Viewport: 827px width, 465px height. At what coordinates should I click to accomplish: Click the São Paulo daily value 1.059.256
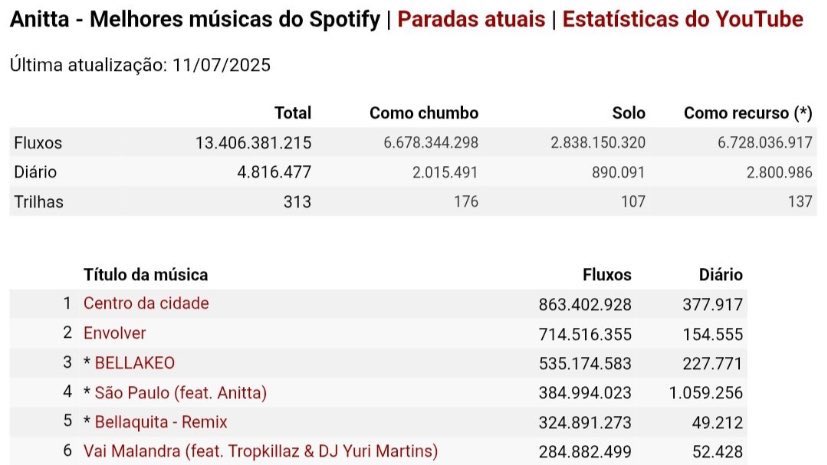(x=706, y=393)
